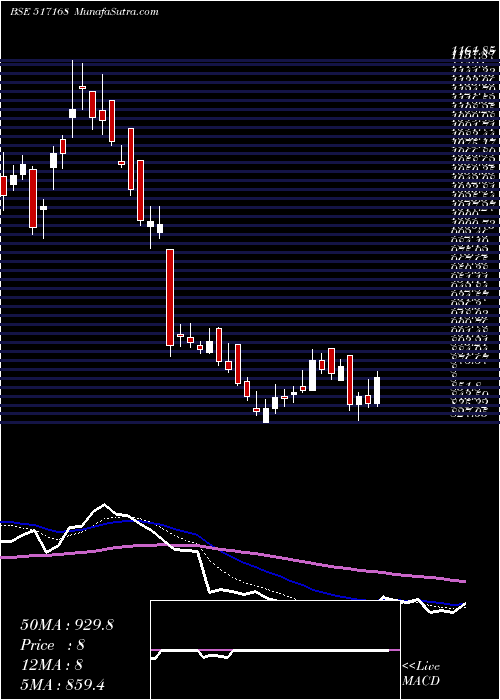This screenshot has width=500, height=700.
Task: Click the 5MA : 859.4 value
Action: click(62, 684)
